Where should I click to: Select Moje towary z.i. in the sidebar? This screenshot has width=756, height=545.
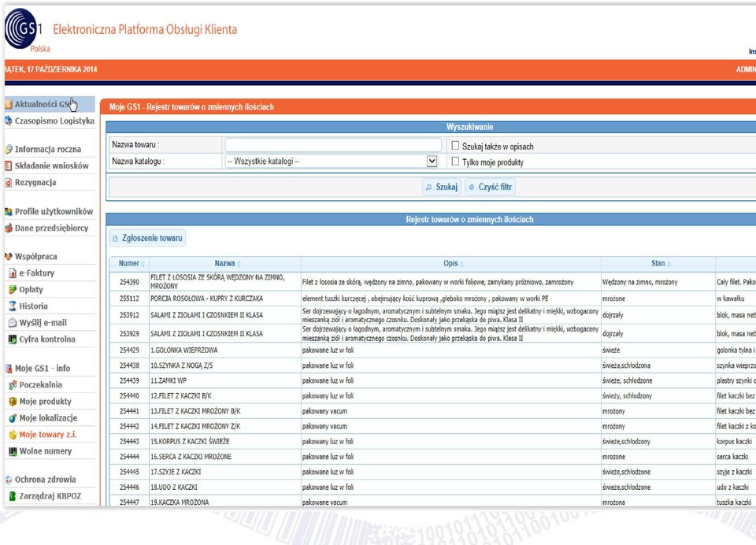point(48,435)
